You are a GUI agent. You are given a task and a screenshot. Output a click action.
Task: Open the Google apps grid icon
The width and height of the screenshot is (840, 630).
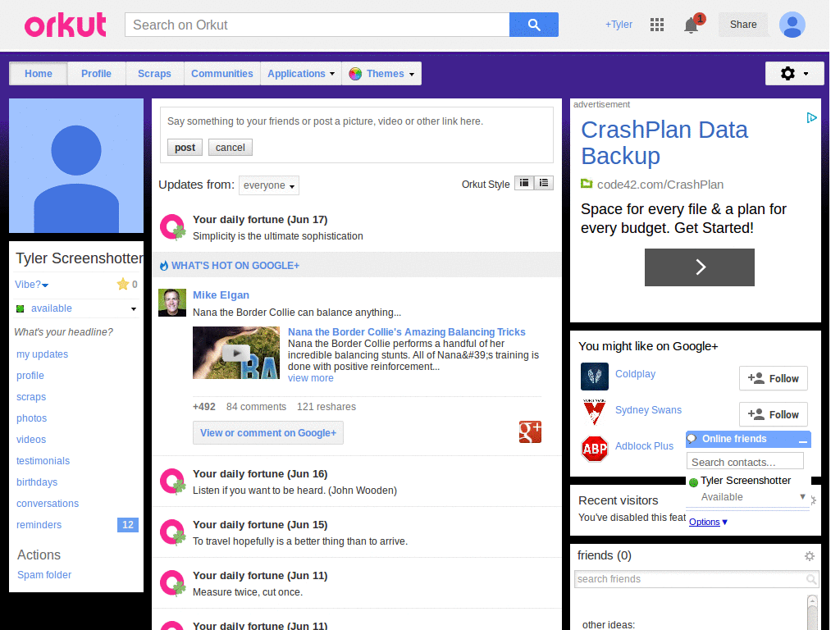657,25
